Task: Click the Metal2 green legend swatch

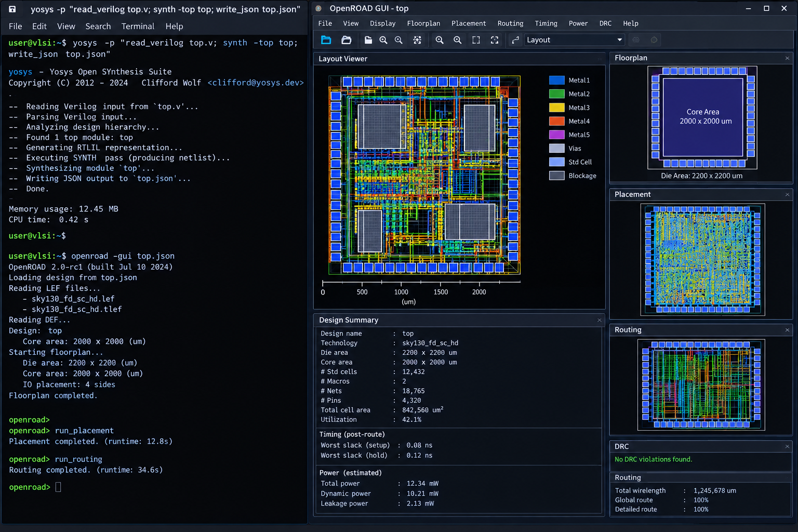Action: tap(557, 94)
